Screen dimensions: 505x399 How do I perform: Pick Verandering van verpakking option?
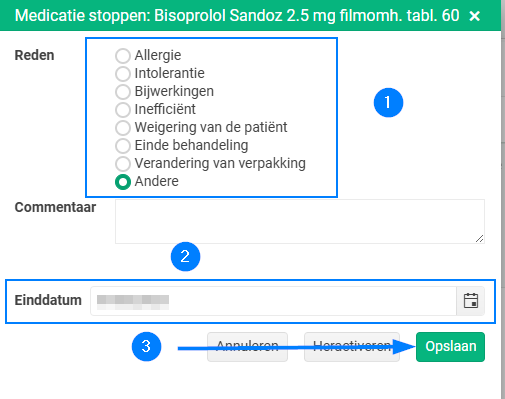123,163
